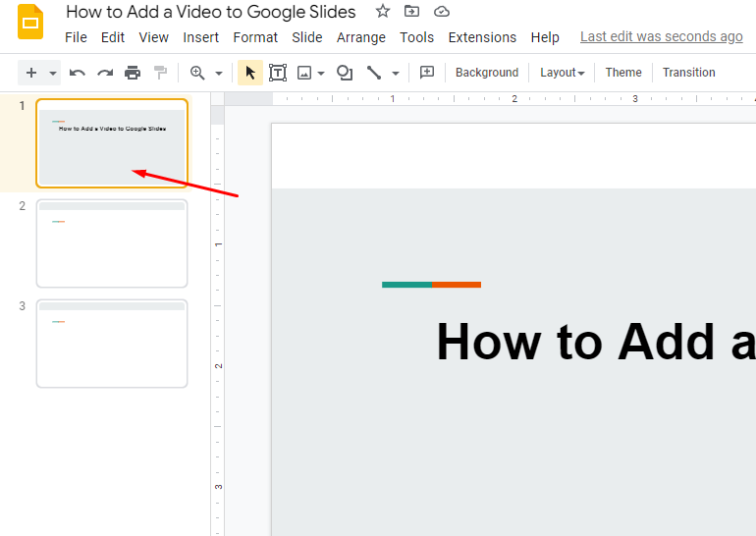Insert a shape
756x536 pixels.
(345, 73)
